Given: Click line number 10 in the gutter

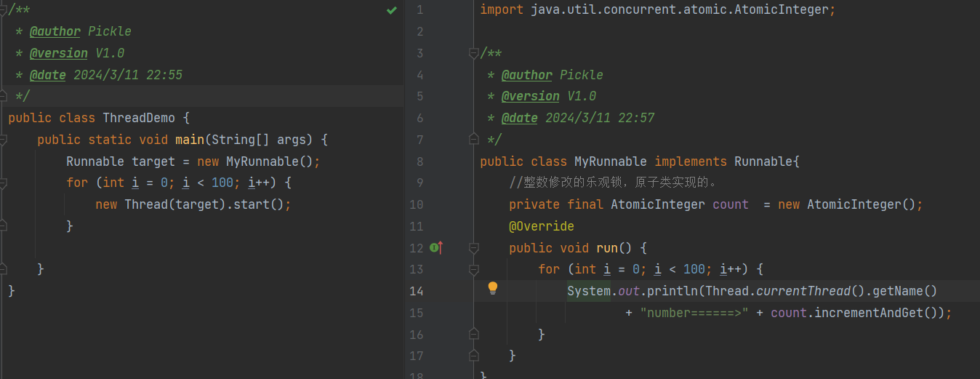Looking at the screenshot, I should pyautogui.click(x=416, y=204).
